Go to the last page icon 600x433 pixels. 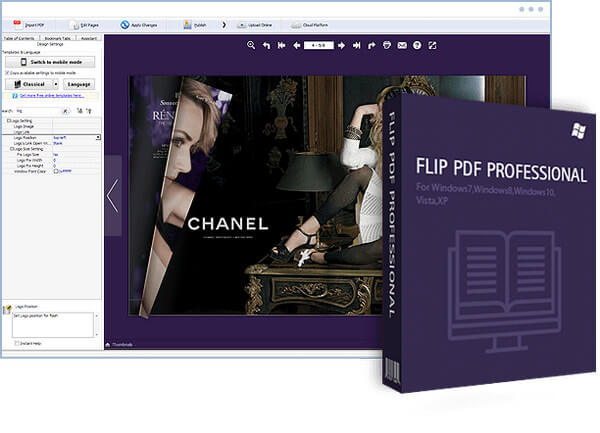[357, 46]
